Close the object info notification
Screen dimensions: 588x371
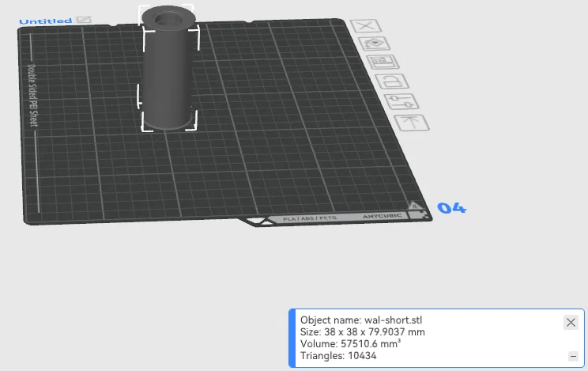click(571, 322)
